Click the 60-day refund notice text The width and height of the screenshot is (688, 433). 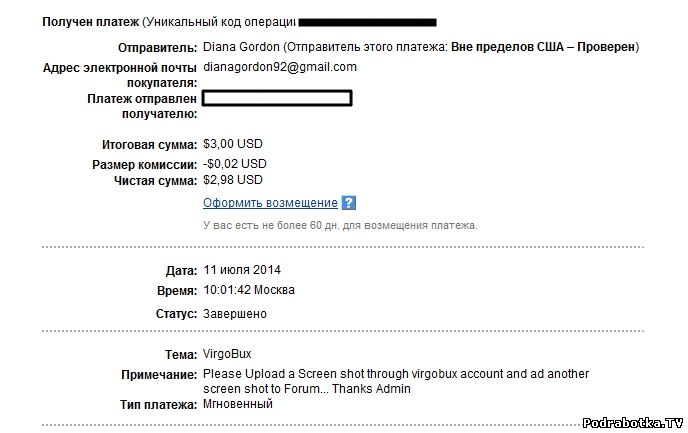tap(340, 225)
